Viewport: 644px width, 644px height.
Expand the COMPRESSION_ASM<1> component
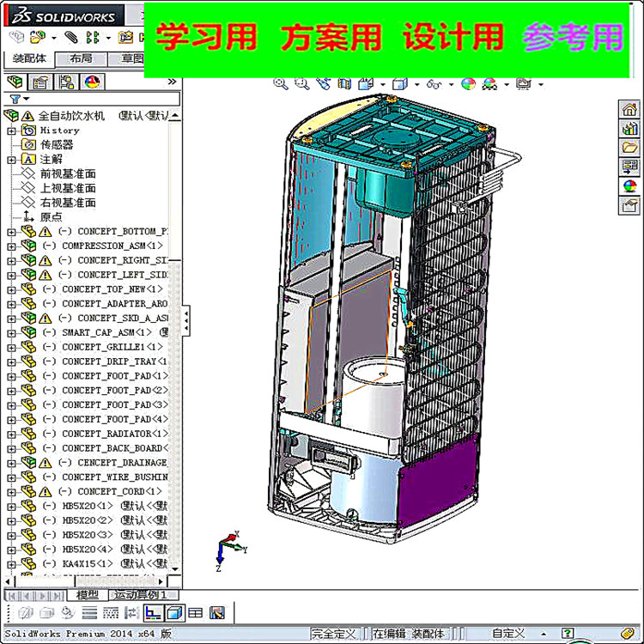coord(11,246)
